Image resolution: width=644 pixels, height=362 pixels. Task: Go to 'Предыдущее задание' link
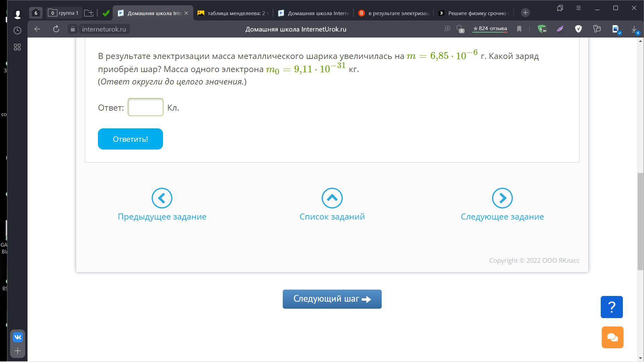pos(162,217)
